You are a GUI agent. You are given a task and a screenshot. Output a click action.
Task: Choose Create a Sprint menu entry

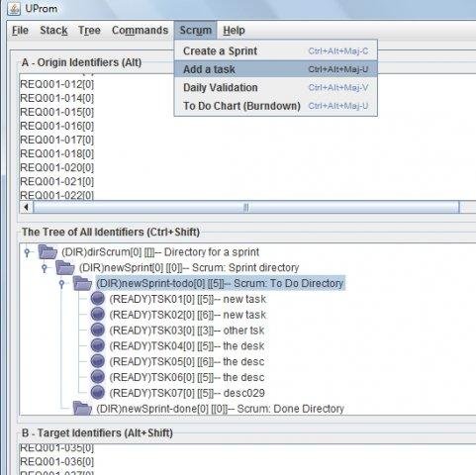pos(276,51)
